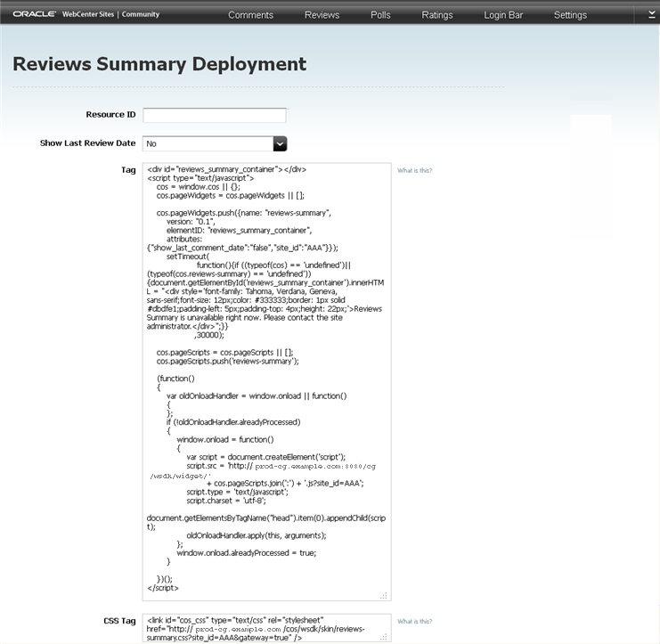Click the 'Show Last Review Date' label

(x=87, y=143)
